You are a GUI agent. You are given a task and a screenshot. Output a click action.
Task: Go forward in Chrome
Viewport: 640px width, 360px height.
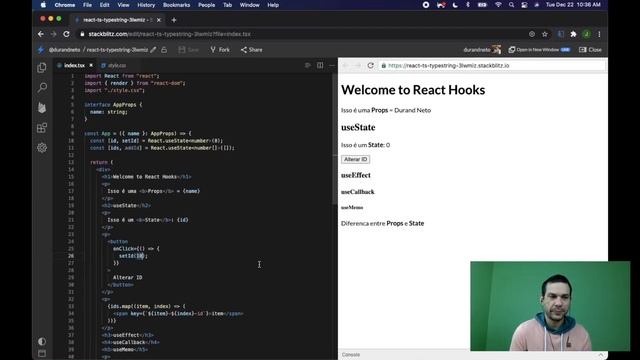click(53, 34)
